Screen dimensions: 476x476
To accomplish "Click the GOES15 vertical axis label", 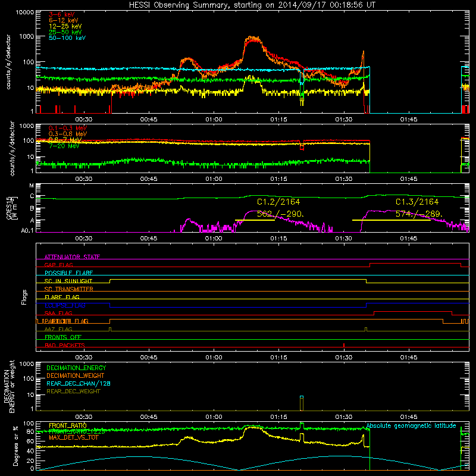I will tap(12, 208).
